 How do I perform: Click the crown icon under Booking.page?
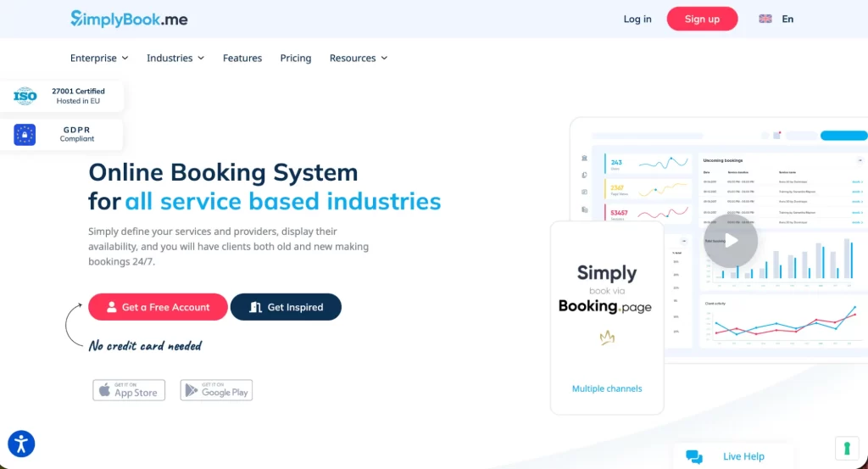(607, 338)
